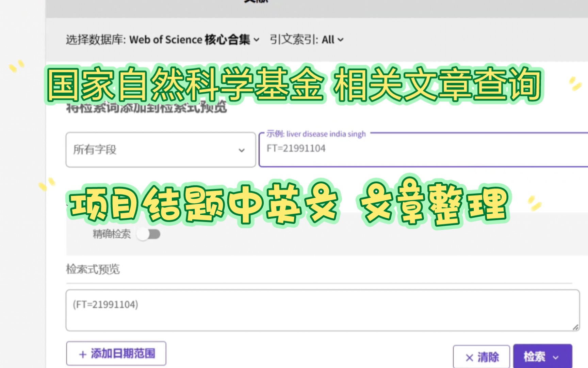Click the plus icon in 添加日期范围
The width and height of the screenshot is (588, 368).
(x=82, y=354)
